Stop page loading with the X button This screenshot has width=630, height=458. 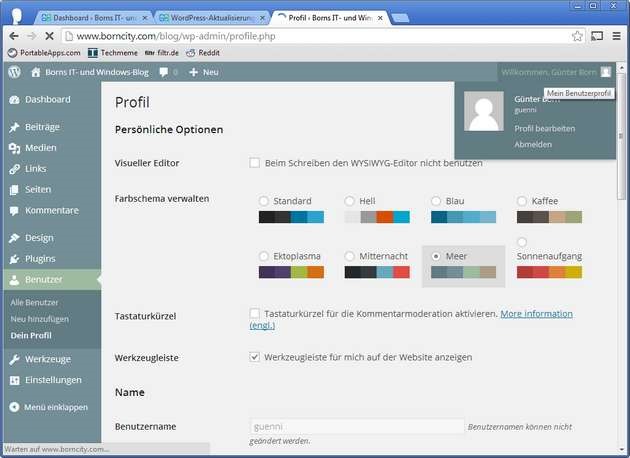[51, 35]
